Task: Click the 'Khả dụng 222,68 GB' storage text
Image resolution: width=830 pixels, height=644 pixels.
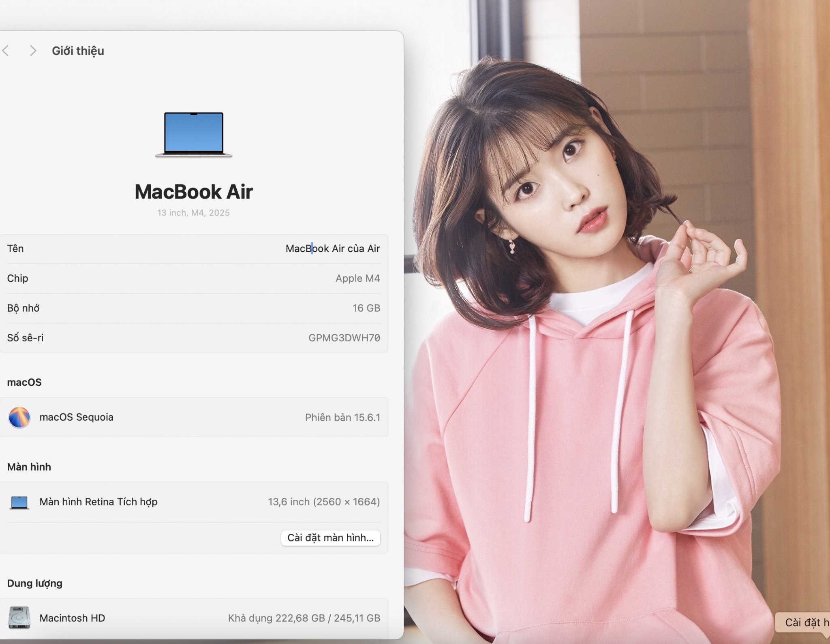Action: point(276,618)
